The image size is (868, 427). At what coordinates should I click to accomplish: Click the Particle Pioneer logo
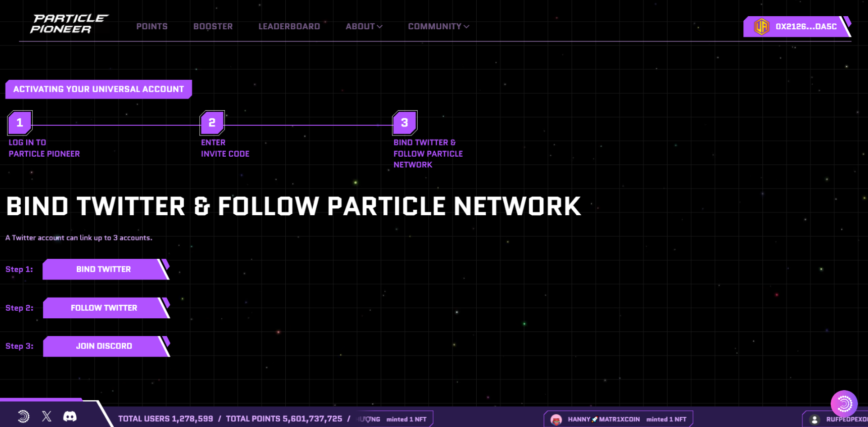pyautogui.click(x=69, y=24)
